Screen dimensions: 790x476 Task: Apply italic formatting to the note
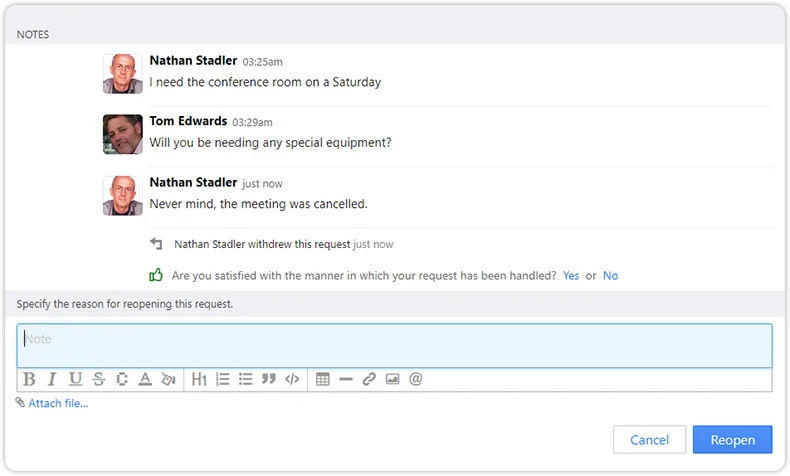pyautogui.click(x=52, y=379)
